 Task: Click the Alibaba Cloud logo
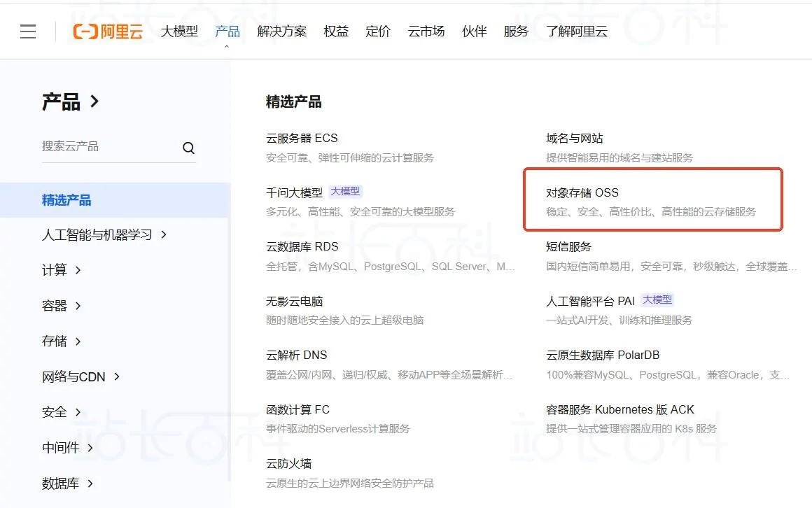pos(108,30)
